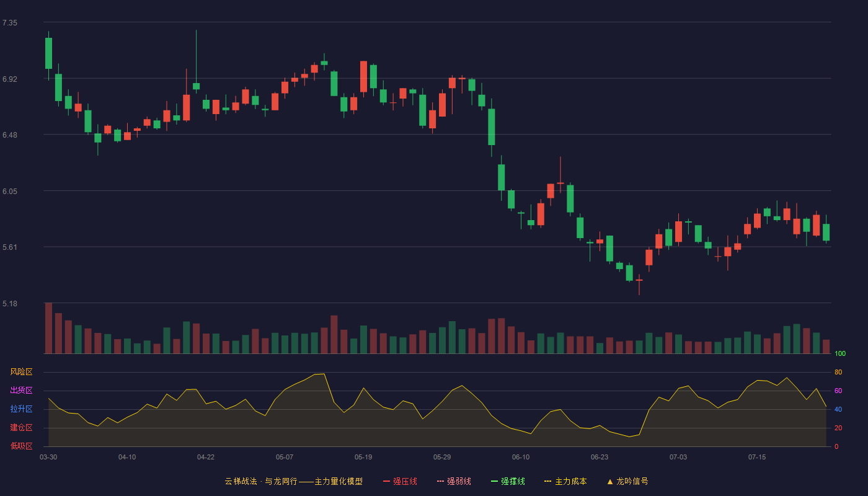The image size is (868, 496).
Task: Toggle the 主力成本 legend series
Action: (565, 481)
